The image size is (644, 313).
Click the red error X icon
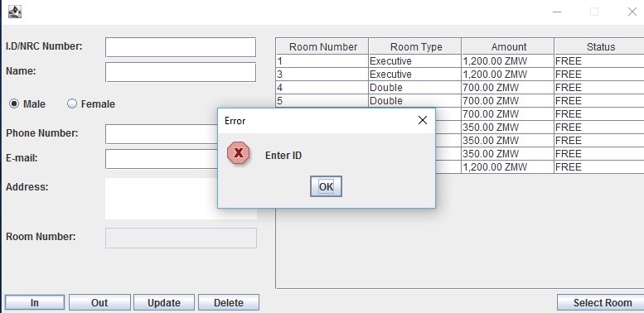point(238,153)
